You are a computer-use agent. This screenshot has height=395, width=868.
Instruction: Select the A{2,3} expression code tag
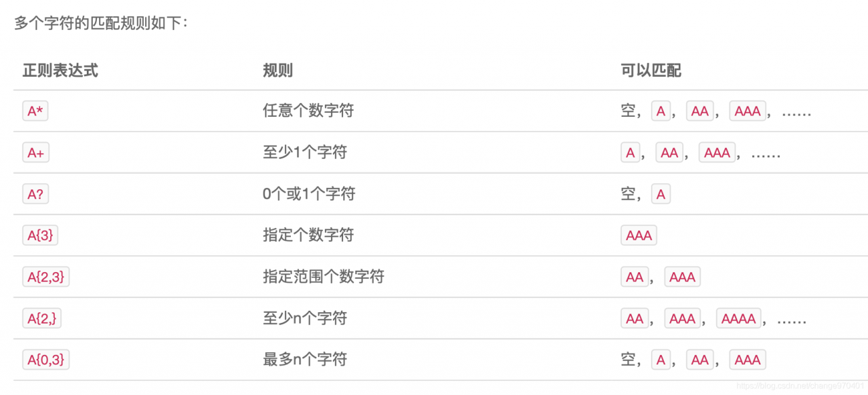[x=45, y=277]
